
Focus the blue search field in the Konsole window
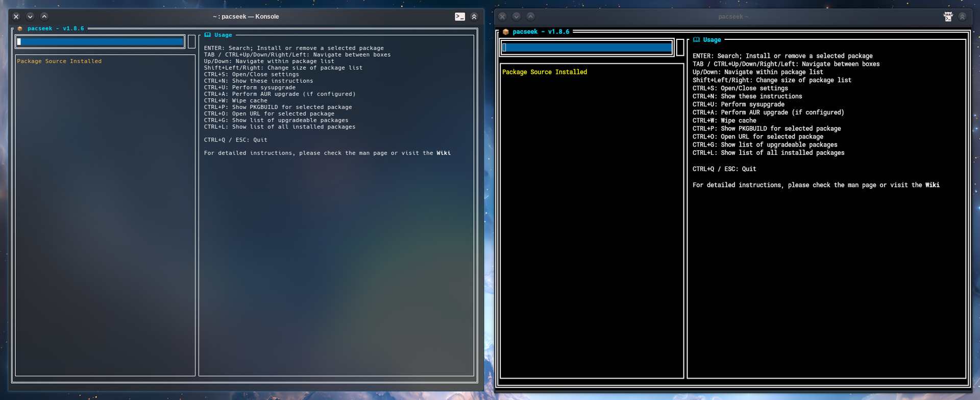[x=101, y=42]
